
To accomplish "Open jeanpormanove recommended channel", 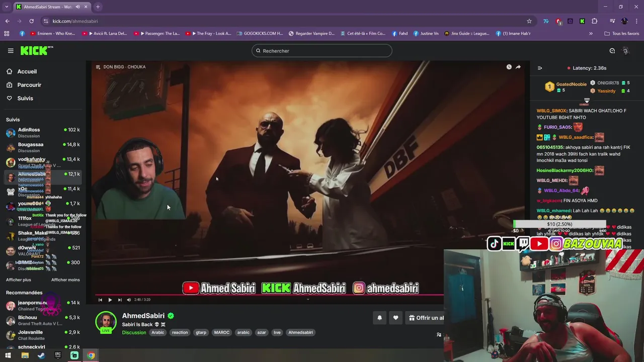I will 43,306.
